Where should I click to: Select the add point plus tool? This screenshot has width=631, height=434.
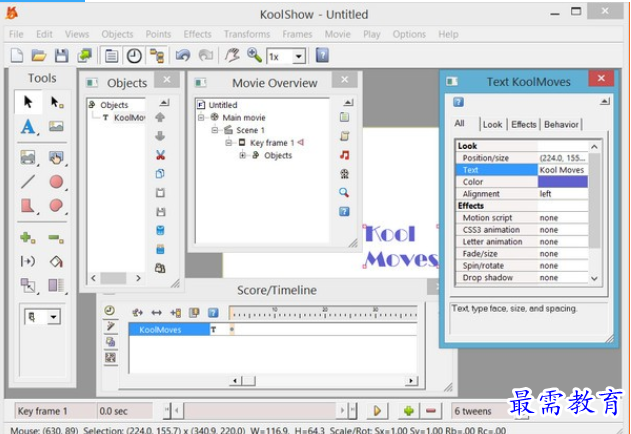coord(28,238)
